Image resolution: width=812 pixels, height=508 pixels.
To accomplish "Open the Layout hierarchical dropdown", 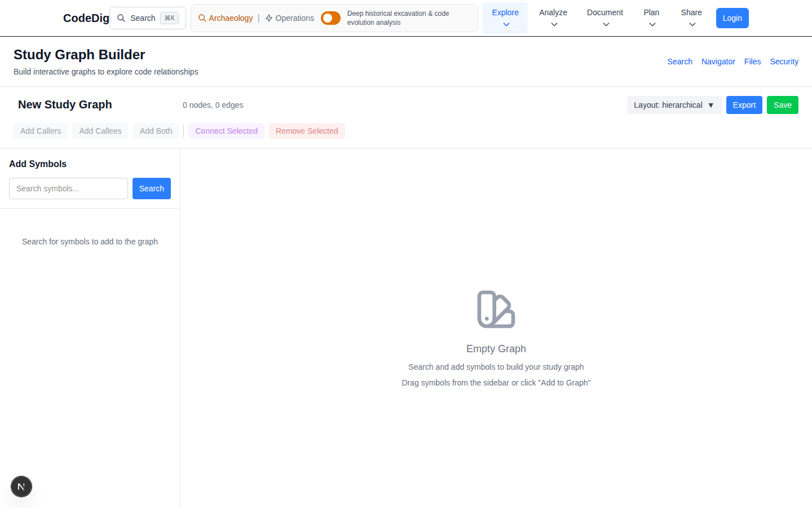I will coord(674,104).
